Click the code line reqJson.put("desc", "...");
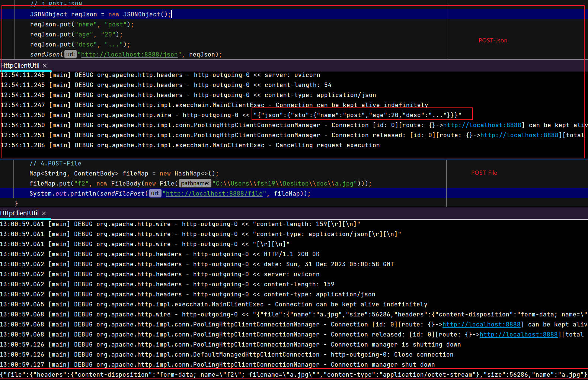Screen dimensions: 588x380 click(80, 45)
